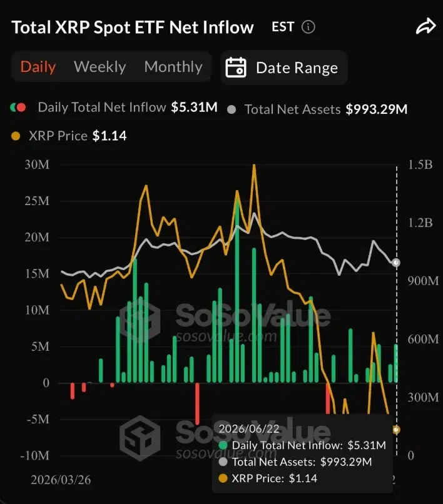Image resolution: width=443 pixels, height=504 pixels.
Task: Click the gray Total Net Assets legend dot
Action: (x=232, y=109)
